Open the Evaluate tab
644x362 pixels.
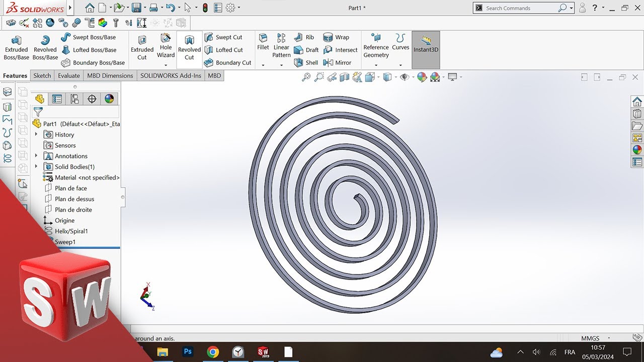(x=69, y=76)
